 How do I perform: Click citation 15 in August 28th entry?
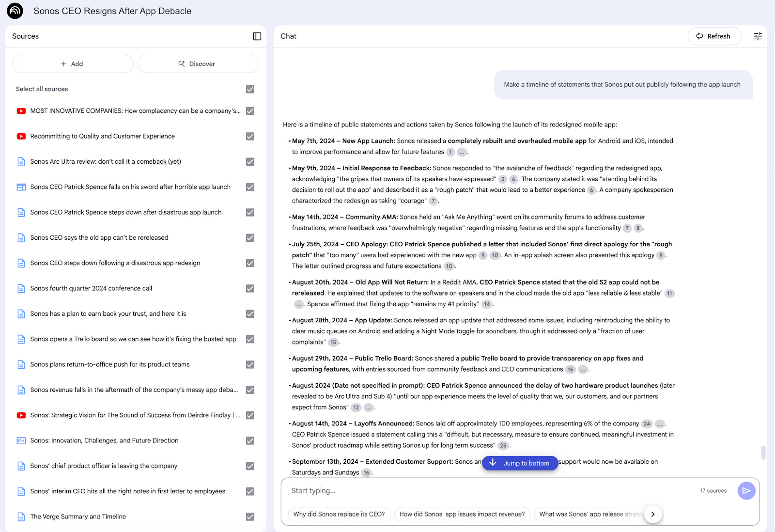click(333, 343)
